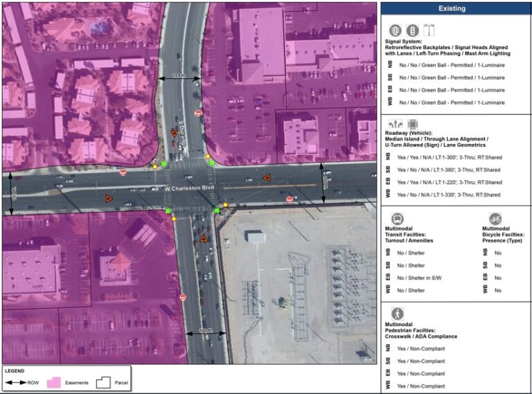532x394 pixels.
Task: Click the NB signal system row value
Action: point(452,65)
